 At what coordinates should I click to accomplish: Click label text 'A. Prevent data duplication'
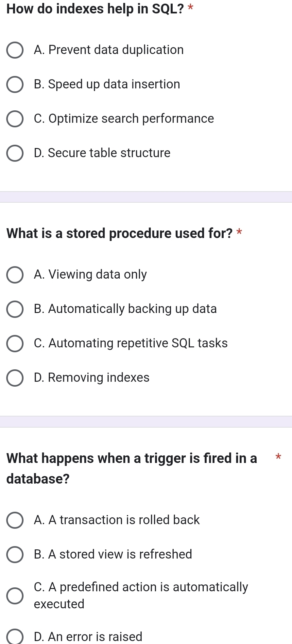click(109, 50)
